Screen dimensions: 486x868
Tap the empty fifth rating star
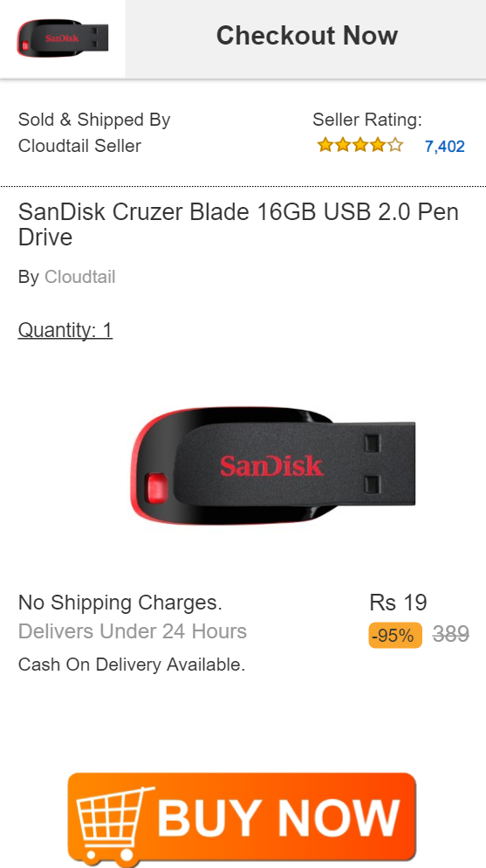(395, 146)
